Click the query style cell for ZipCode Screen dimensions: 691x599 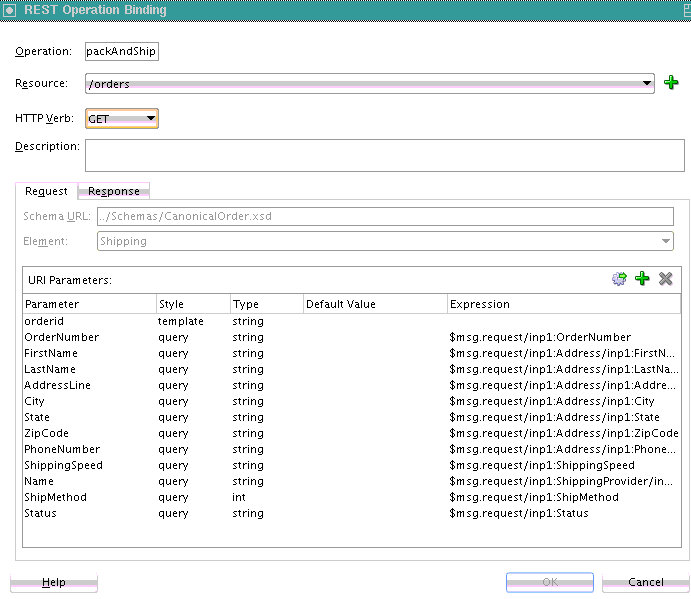[x=193, y=433]
